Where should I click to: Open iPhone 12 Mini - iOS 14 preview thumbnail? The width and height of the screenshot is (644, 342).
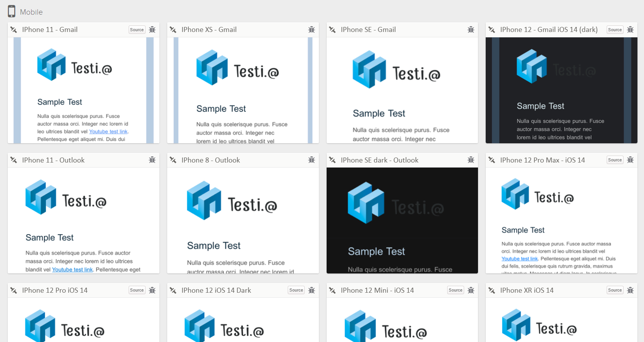click(x=402, y=320)
